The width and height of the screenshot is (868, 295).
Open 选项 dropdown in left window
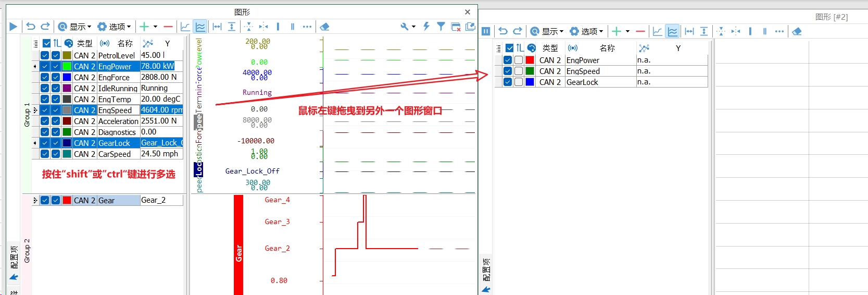tap(114, 27)
